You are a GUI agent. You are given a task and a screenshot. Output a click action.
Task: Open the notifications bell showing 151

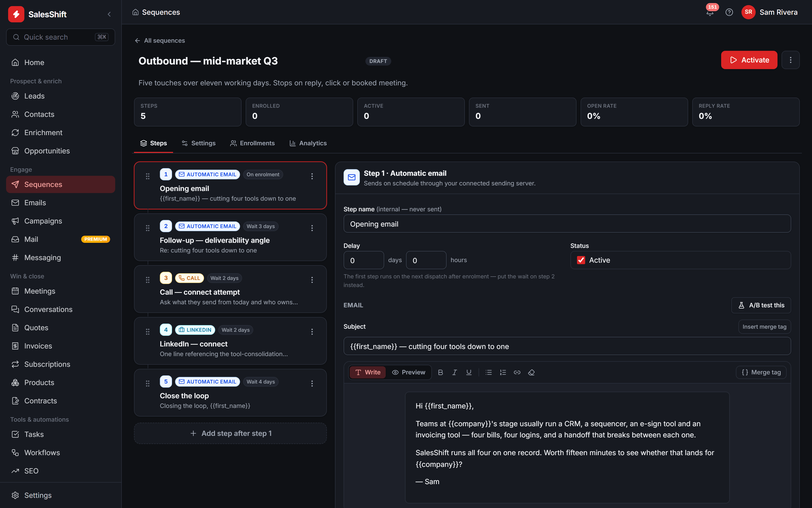(x=710, y=12)
